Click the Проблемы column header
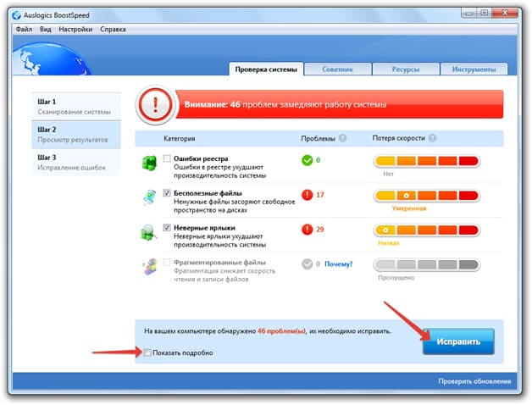The image size is (532, 405). (x=318, y=138)
